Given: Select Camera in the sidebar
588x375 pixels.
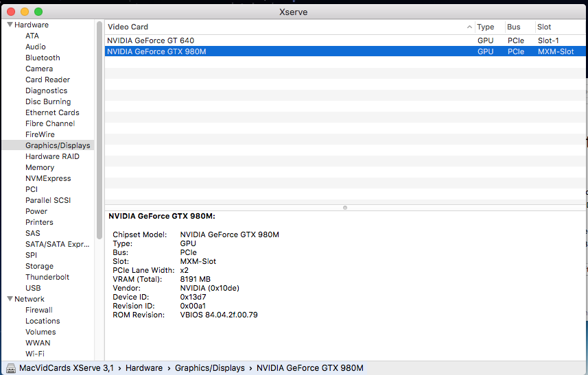Looking at the screenshot, I should [39, 69].
